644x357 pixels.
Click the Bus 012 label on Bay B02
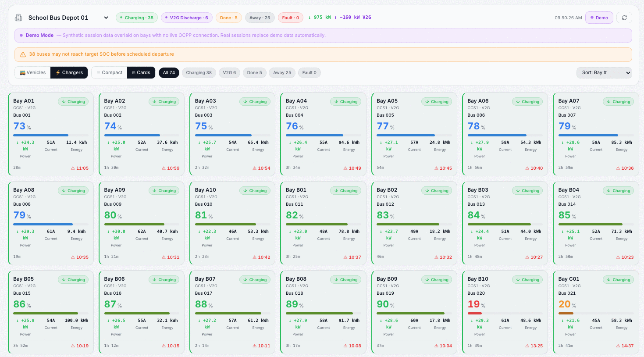tap(385, 204)
